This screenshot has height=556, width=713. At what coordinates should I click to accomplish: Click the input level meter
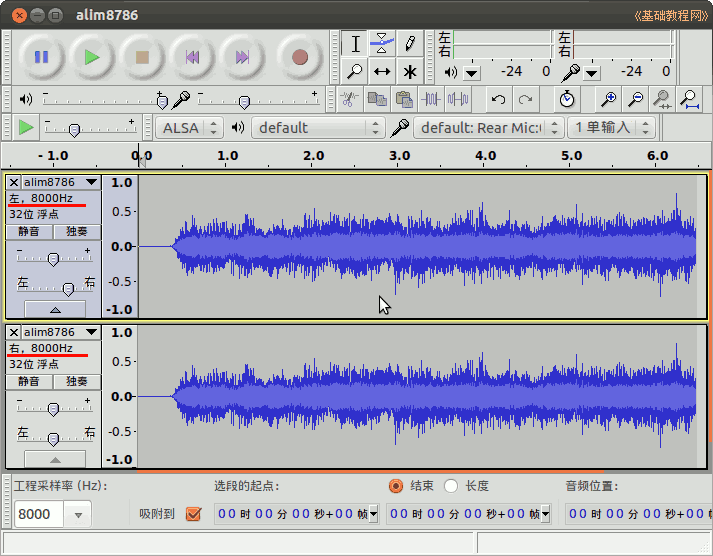(623, 44)
